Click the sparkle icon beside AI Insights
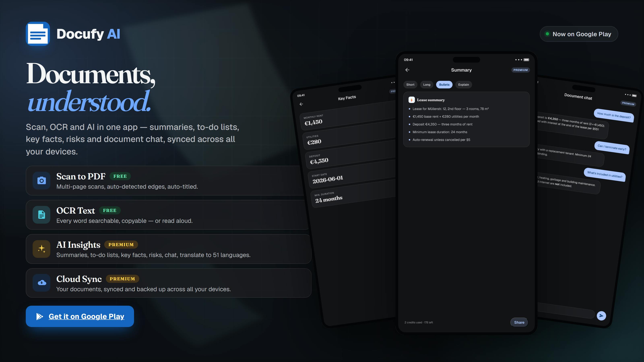The image size is (644, 362). point(41,249)
